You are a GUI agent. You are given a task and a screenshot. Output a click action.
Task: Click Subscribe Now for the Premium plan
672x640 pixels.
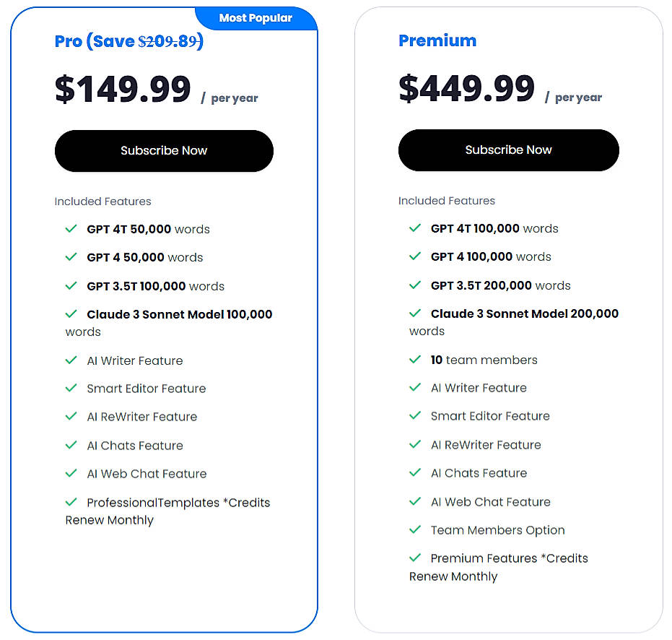tap(508, 150)
